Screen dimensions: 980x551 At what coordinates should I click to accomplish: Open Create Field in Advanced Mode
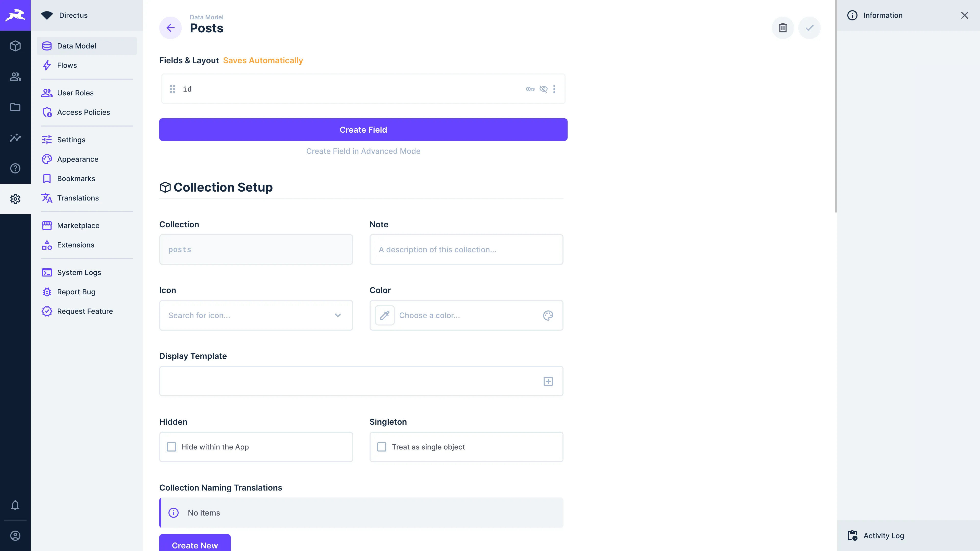363,151
